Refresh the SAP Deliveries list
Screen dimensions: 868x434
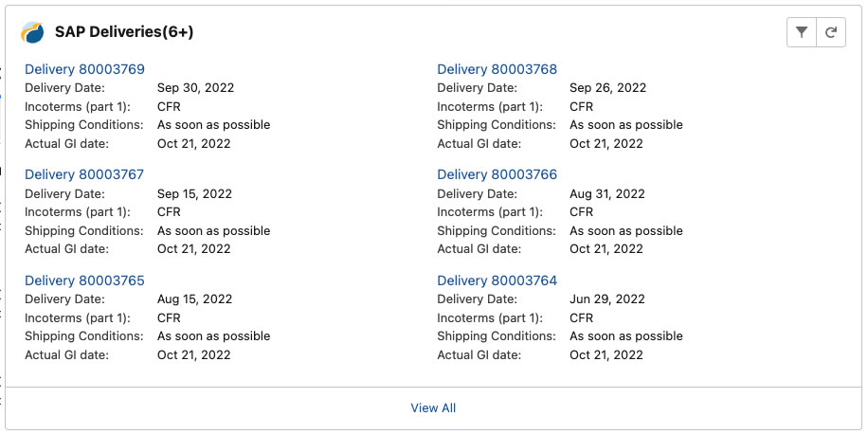point(831,32)
